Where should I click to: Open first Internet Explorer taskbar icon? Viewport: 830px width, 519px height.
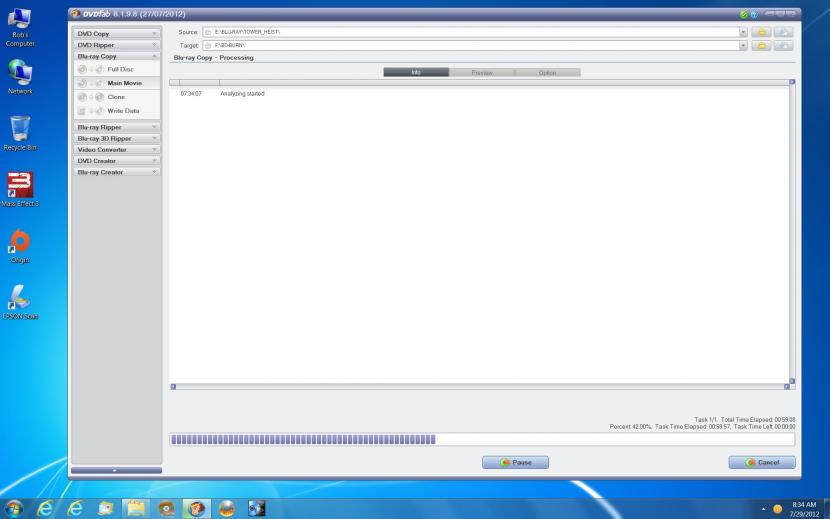point(46,508)
